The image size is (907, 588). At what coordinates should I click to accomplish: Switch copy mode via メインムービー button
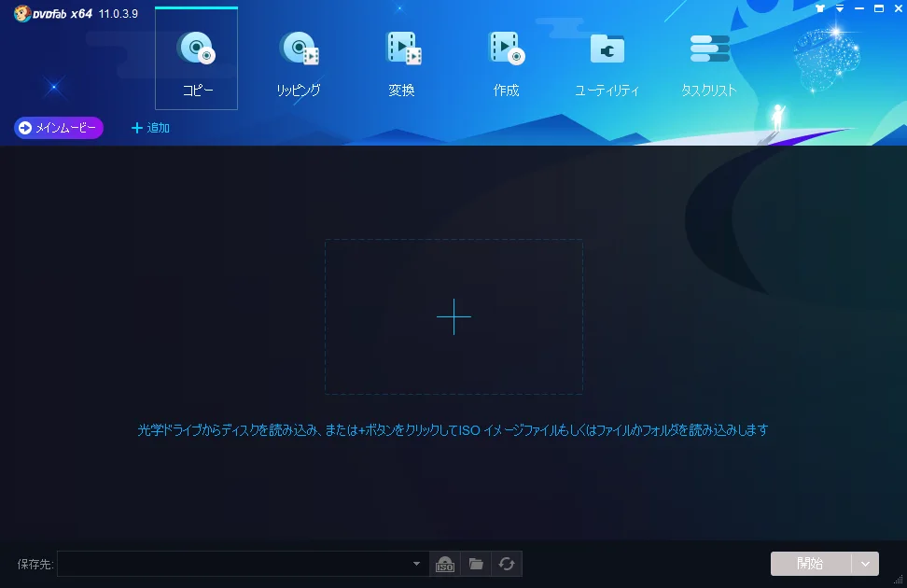tap(58, 128)
